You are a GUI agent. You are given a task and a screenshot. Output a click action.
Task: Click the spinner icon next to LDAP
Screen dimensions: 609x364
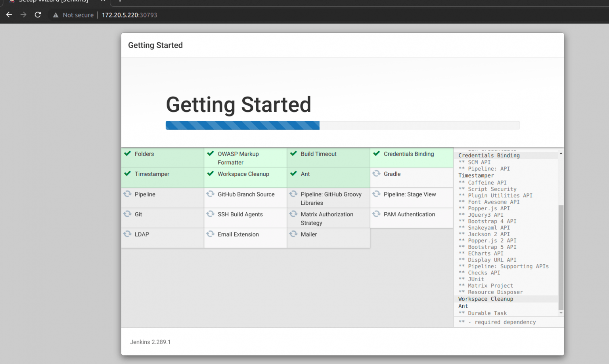tap(128, 234)
